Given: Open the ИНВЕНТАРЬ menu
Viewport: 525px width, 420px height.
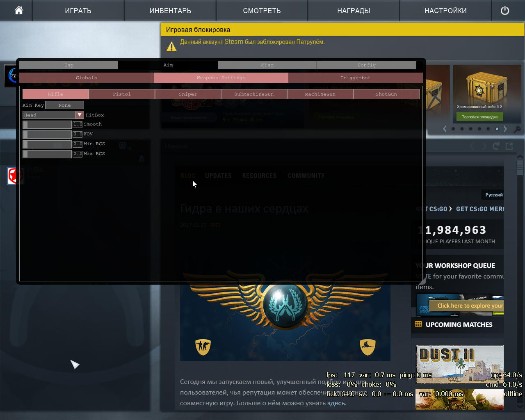Looking at the screenshot, I should pos(170,11).
